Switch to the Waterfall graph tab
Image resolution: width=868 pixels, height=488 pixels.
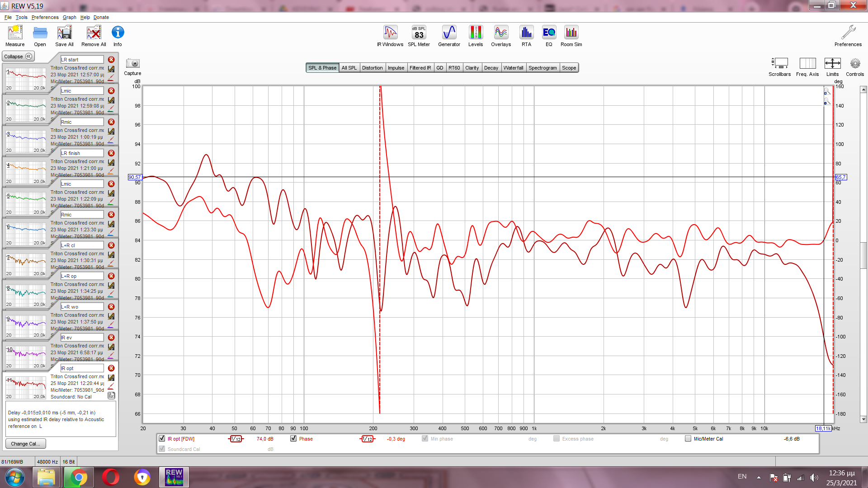[x=513, y=68]
